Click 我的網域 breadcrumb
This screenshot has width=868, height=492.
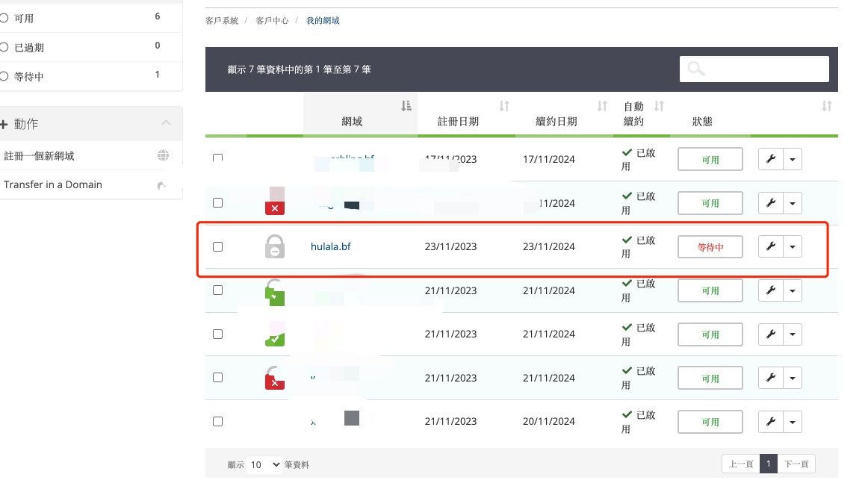coord(323,20)
